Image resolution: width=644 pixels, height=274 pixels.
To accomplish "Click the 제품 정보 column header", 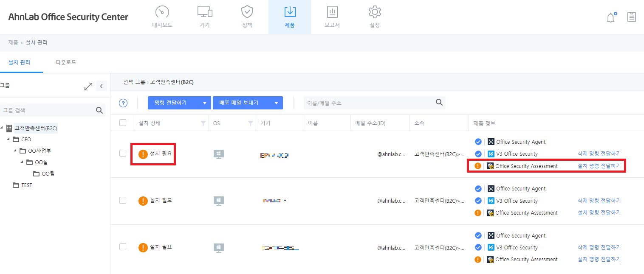I will (485, 123).
